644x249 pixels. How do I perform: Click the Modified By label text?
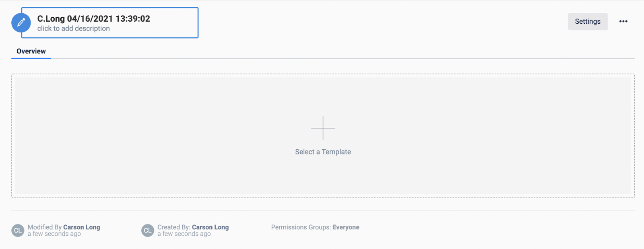[45, 227]
